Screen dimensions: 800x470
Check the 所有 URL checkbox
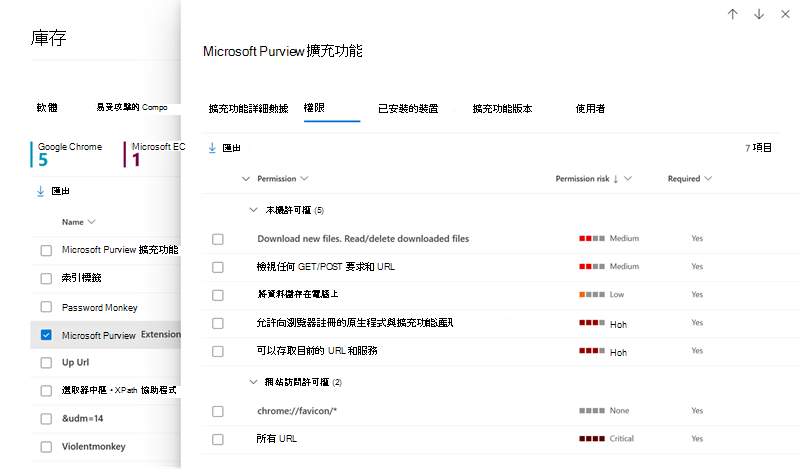pyautogui.click(x=218, y=439)
